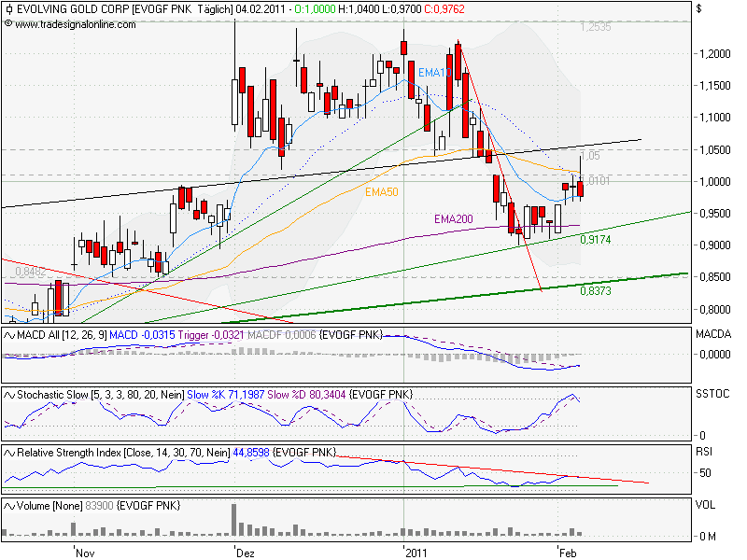Click the 'Nov' marker on time axis
Image resolution: width=747 pixels, height=560 pixels.
click(x=84, y=553)
